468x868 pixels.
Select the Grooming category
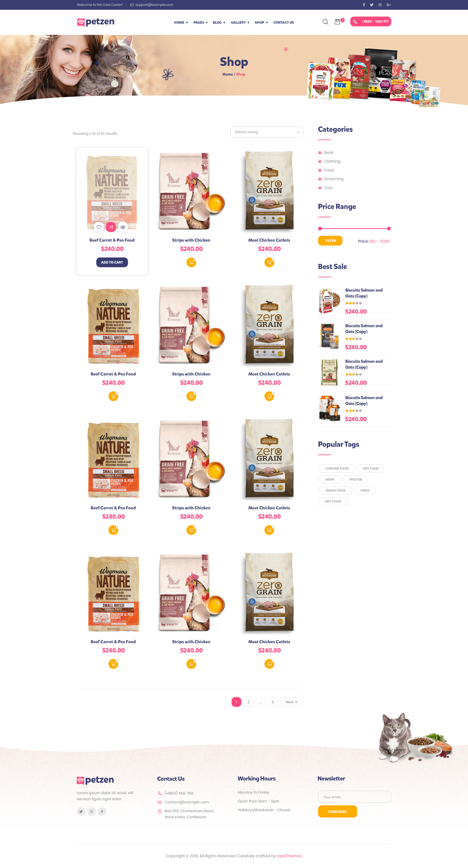pos(333,179)
